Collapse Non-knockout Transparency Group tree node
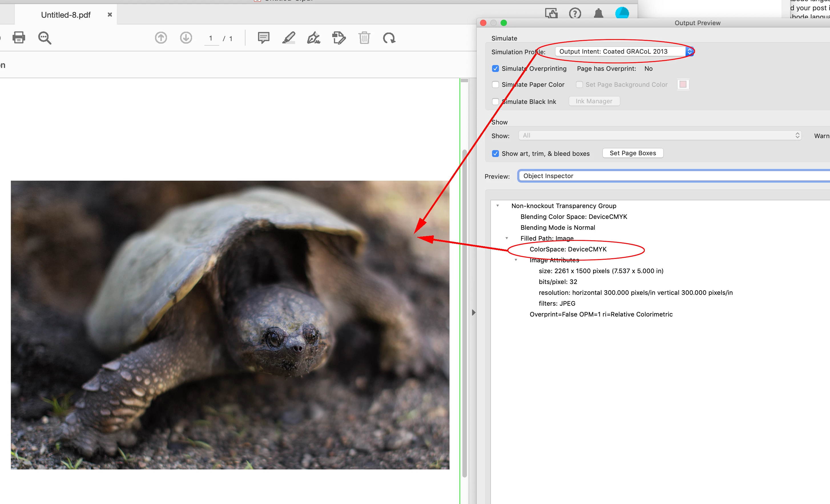Image resolution: width=830 pixels, height=504 pixels. coord(497,205)
